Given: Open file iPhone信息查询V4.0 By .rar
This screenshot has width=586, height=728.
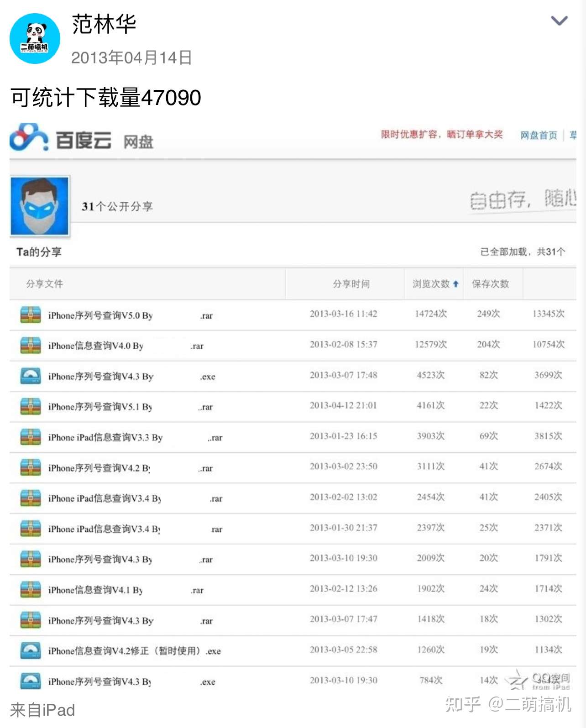Looking at the screenshot, I should click(x=126, y=346).
